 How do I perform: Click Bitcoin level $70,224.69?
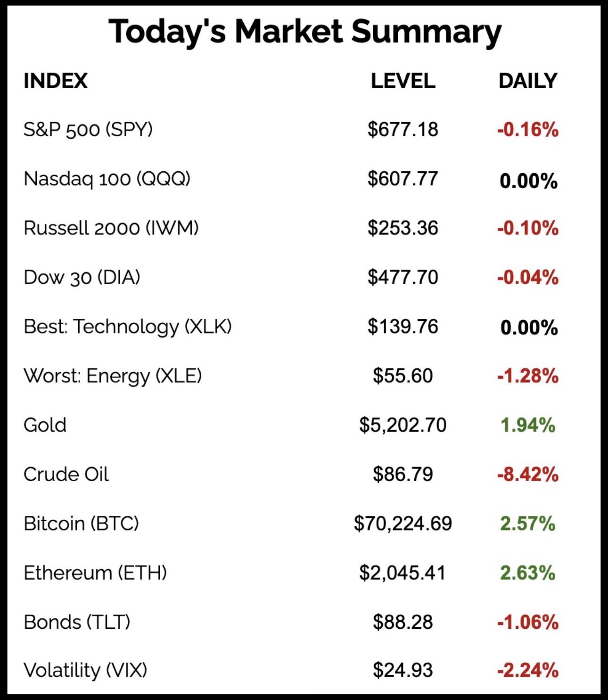point(403,524)
